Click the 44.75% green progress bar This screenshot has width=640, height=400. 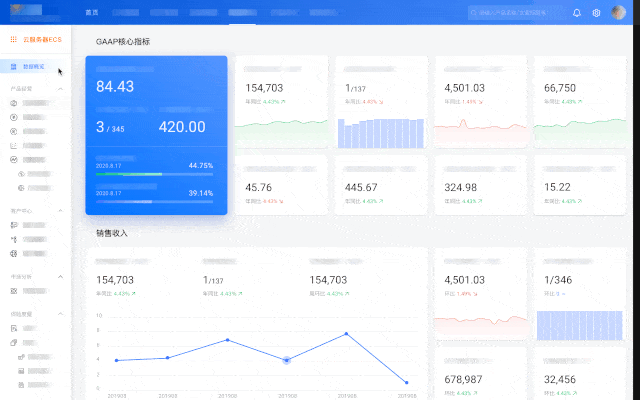pyautogui.click(x=154, y=174)
